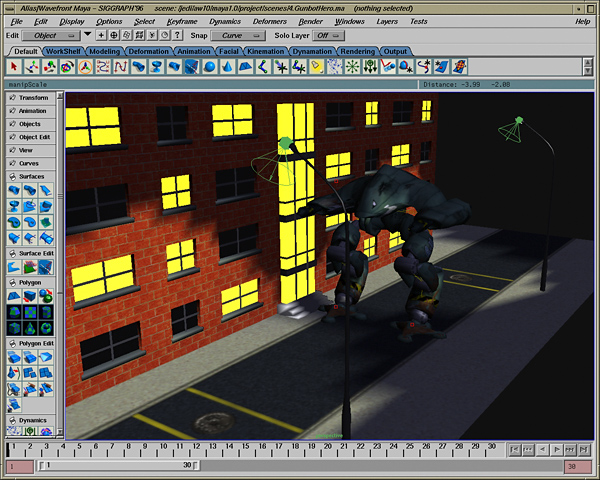Open the Keyframe menu
Viewport: 600px width, 480px height.
click(182, 21)
